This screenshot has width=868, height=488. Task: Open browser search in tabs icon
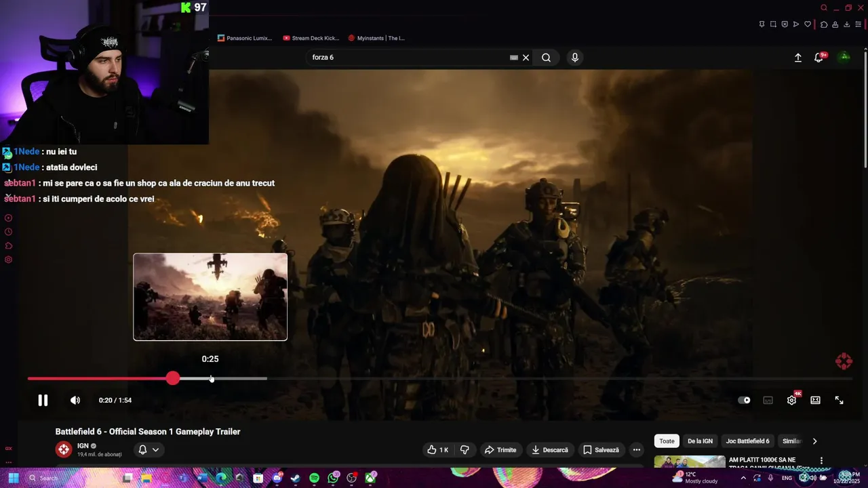[824, 8]
